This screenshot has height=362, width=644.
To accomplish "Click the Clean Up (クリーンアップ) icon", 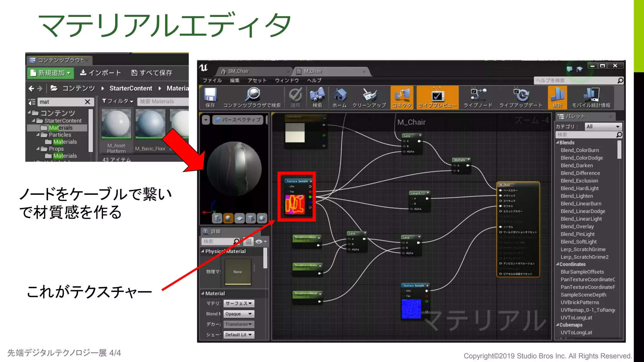I will [x=369, y=97].
